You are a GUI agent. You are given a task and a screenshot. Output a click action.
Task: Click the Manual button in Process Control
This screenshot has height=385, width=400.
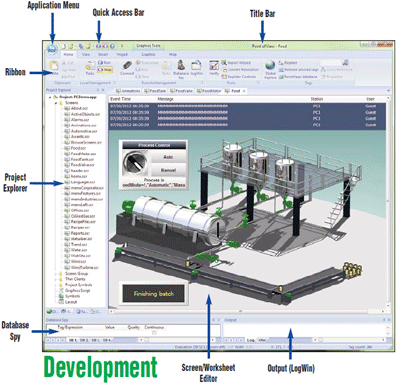pyautogui.click(x=168, y=170)
